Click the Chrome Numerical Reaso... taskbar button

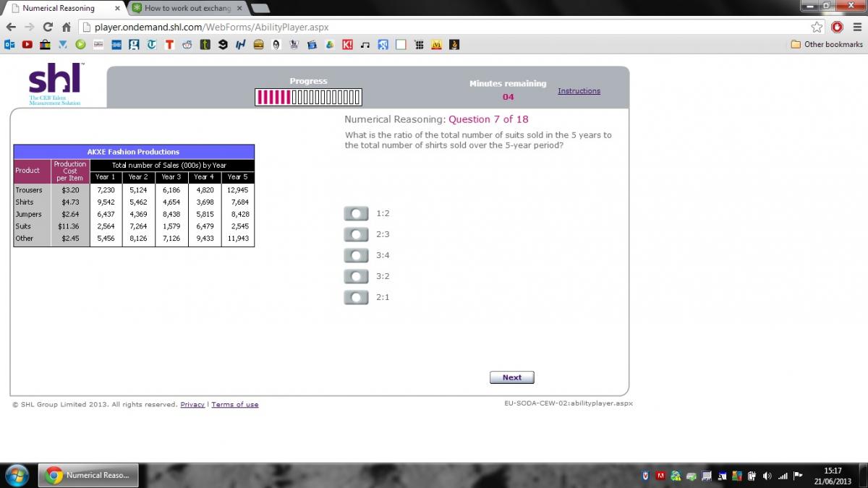point(89,475)
